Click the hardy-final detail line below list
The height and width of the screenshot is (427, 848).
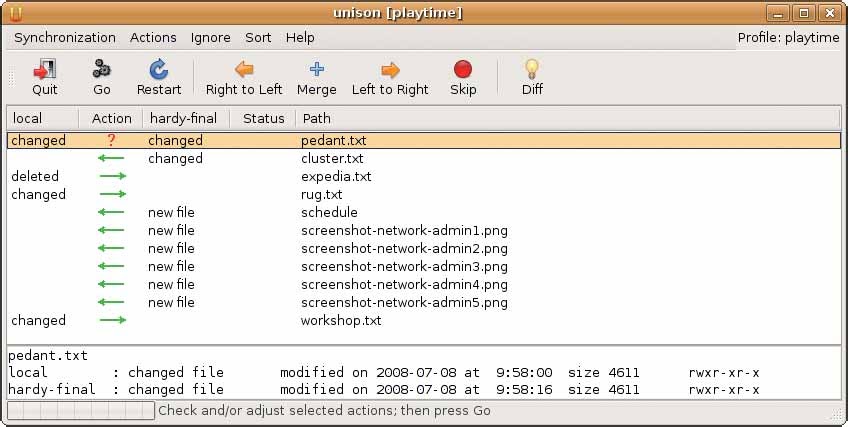(x=383, y=389)
